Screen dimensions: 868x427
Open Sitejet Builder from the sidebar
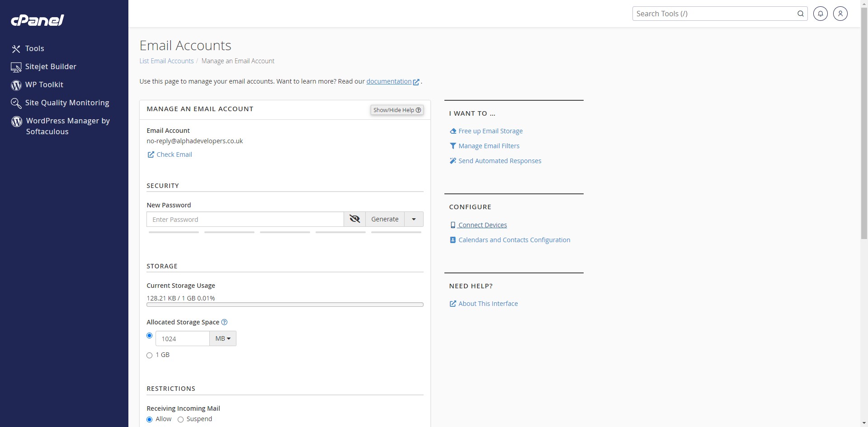point(51,66)
